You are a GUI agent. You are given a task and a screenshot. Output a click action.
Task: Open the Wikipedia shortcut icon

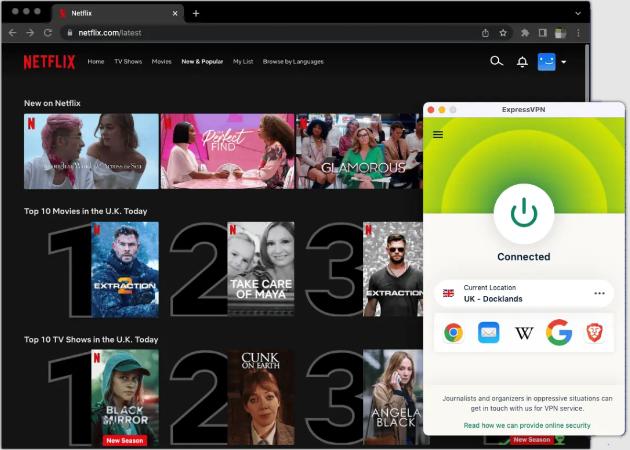click(524, 333)
